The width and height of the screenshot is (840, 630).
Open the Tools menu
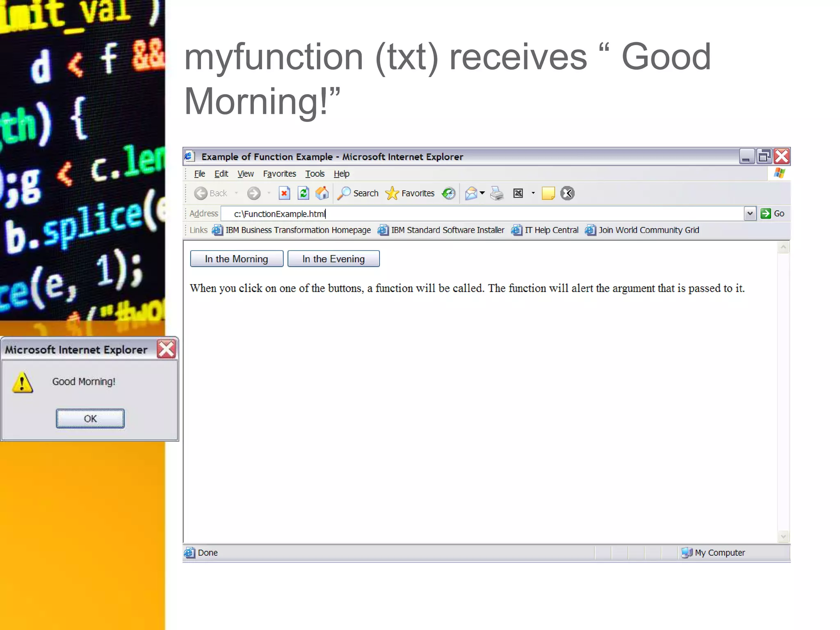tap(315, 173)
